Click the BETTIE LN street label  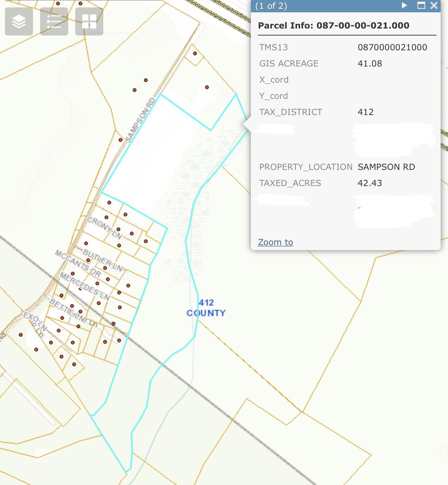click(68, 311)
